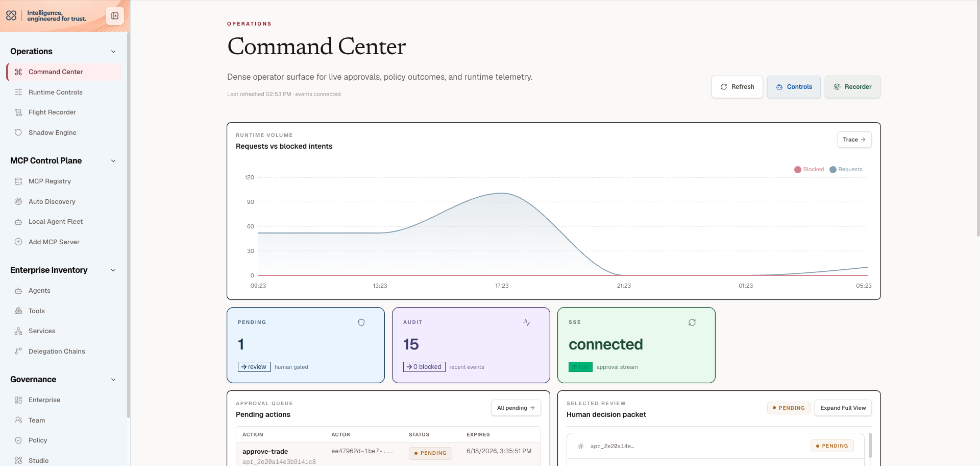Click the review link on Pending card

[254, 367]
